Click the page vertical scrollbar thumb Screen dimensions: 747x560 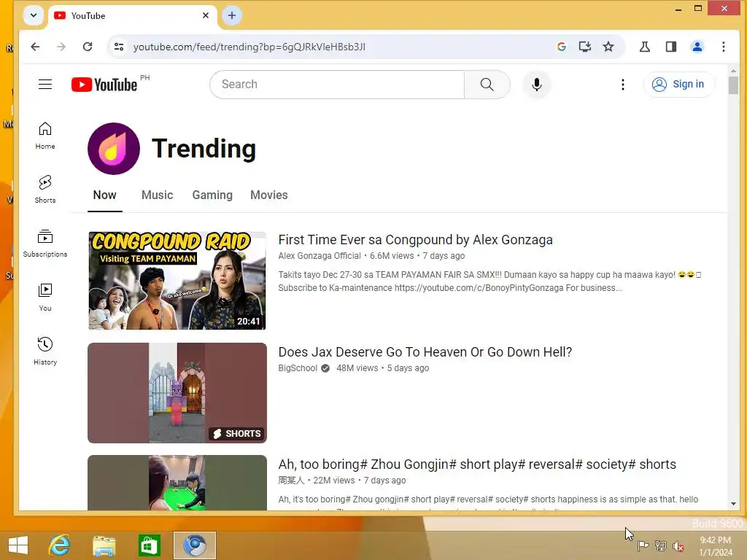[733, 85]
